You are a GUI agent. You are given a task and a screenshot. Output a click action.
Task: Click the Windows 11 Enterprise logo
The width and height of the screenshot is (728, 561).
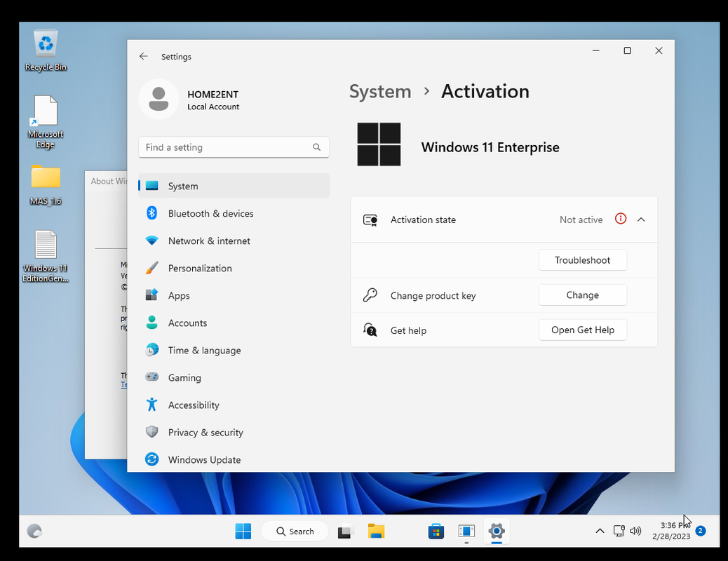[379, 144]
